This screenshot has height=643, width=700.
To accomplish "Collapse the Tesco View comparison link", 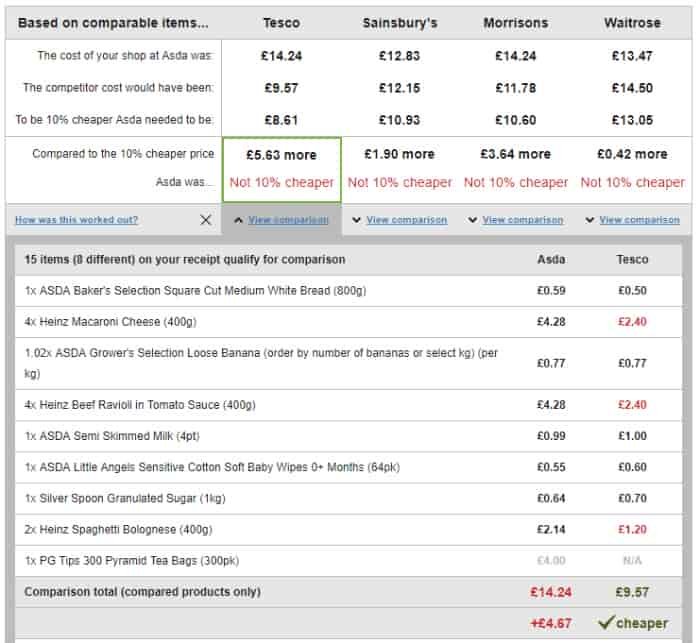I will pos(288,220).
